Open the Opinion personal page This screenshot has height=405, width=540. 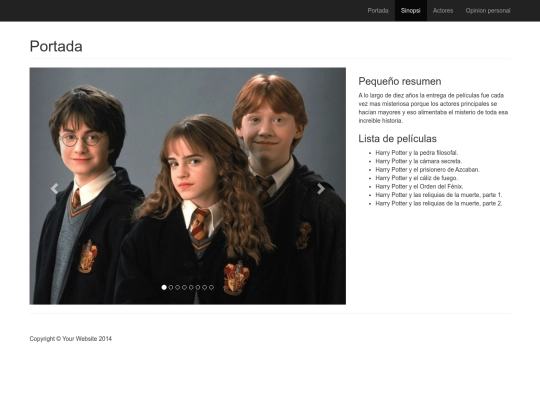coord(488,11)
